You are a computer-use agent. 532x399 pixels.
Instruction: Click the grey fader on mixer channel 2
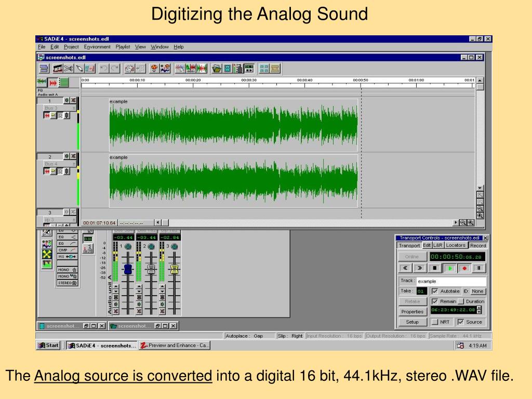[x=151, y=270]
